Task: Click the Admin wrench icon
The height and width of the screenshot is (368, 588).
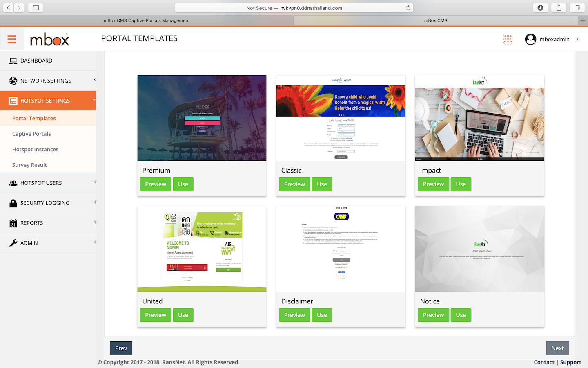Action: [x=13, y=243]
